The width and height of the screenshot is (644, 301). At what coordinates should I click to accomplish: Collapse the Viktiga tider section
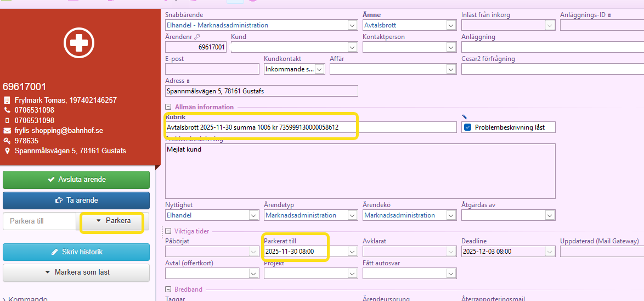pyautogui.click(x=168, y=231)
